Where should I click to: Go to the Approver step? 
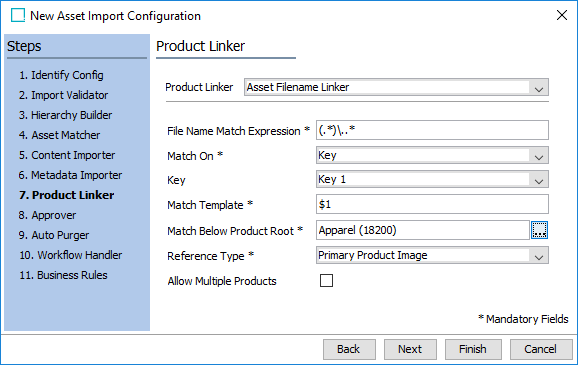coord(47,215)
